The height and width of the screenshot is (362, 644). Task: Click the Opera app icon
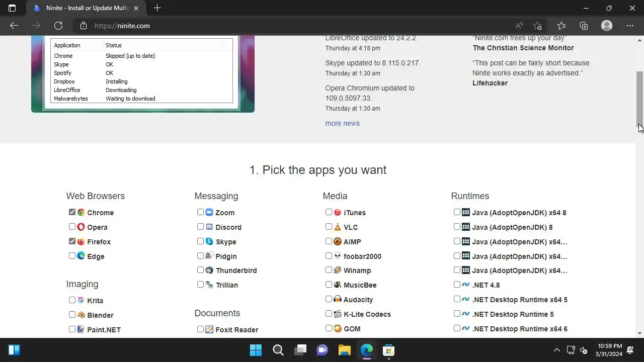point(81,227)
